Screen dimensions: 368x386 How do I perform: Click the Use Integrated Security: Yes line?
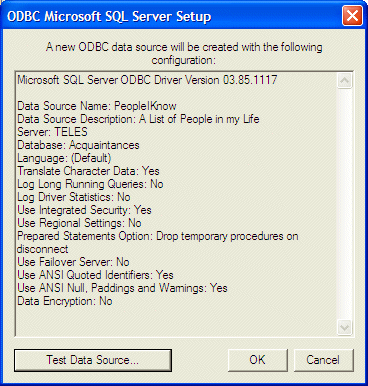pos(84,210)
